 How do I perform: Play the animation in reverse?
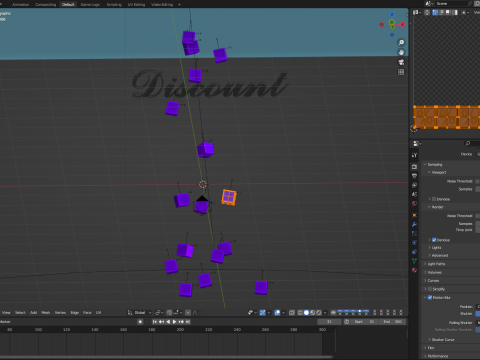coord(168,322)
